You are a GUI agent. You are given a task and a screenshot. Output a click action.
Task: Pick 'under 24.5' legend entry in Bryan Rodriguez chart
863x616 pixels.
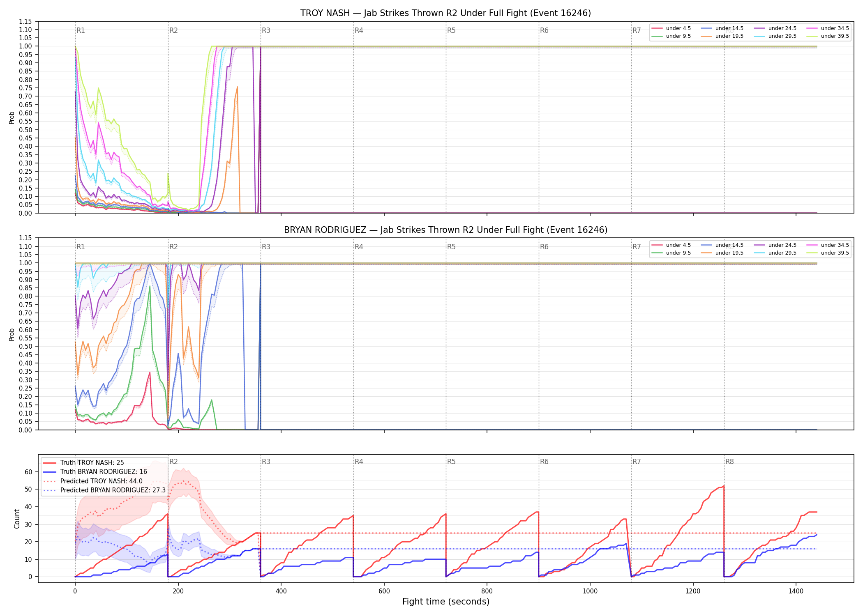775,245
